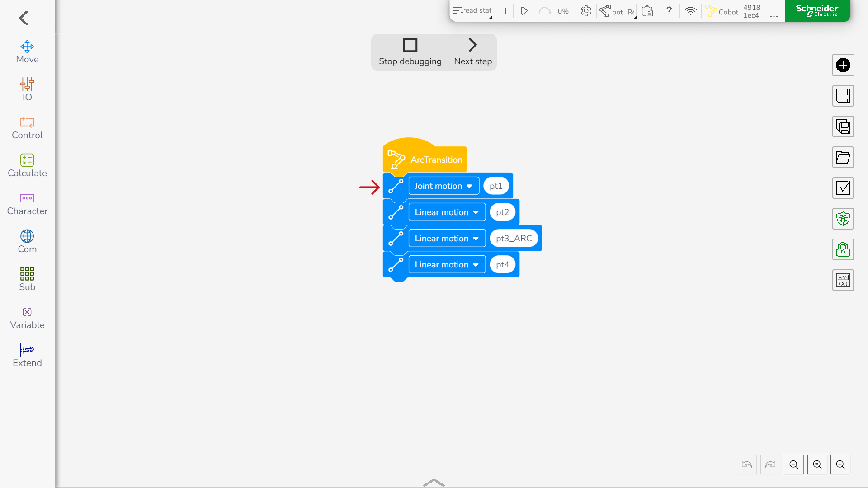Click the checkmark validate icon
This screenshot has height=488, width=868.
[x=843, y=188]
